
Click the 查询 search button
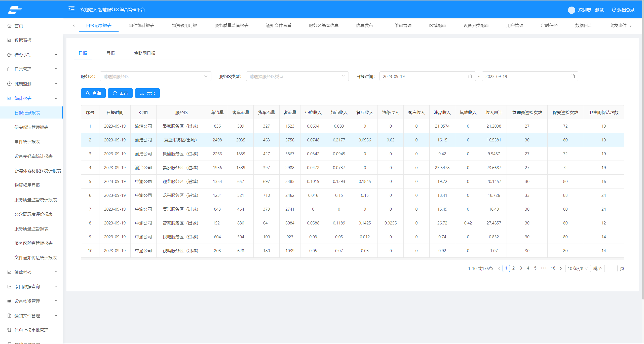point(93,93)
